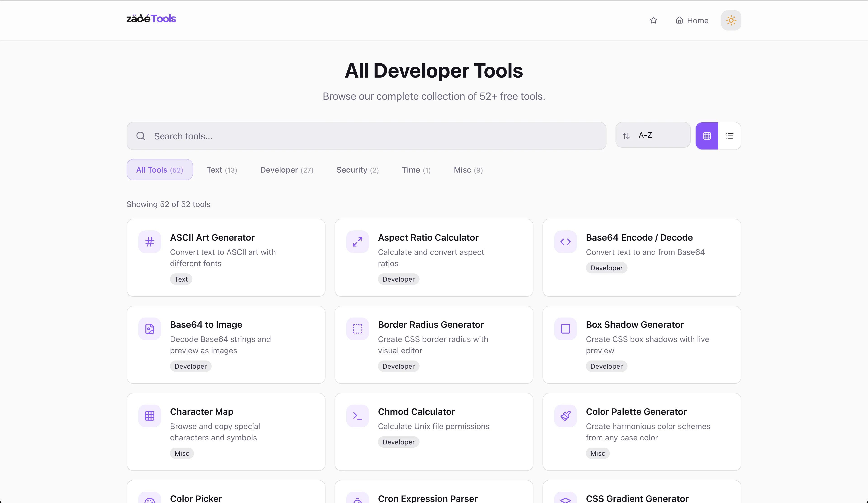The image size is (868, 503).
Task: Click 'Convert text to ASCII art' description
Action: tap(223, 258)
